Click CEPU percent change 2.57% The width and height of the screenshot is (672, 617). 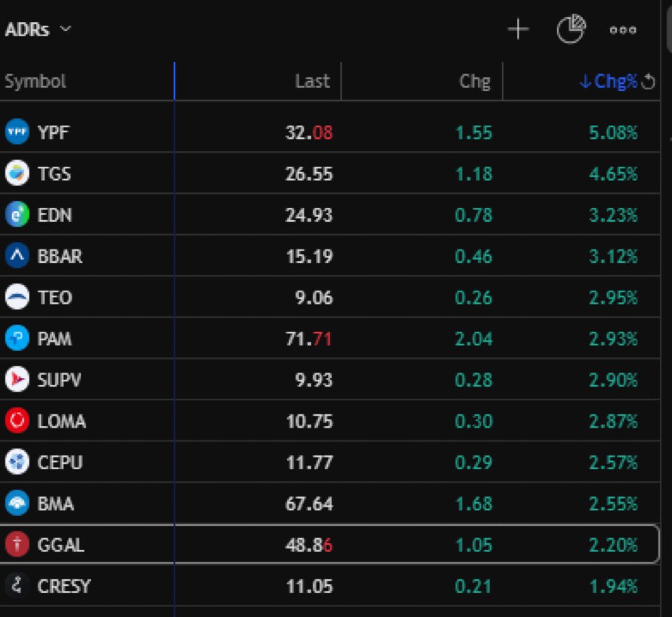613,462
